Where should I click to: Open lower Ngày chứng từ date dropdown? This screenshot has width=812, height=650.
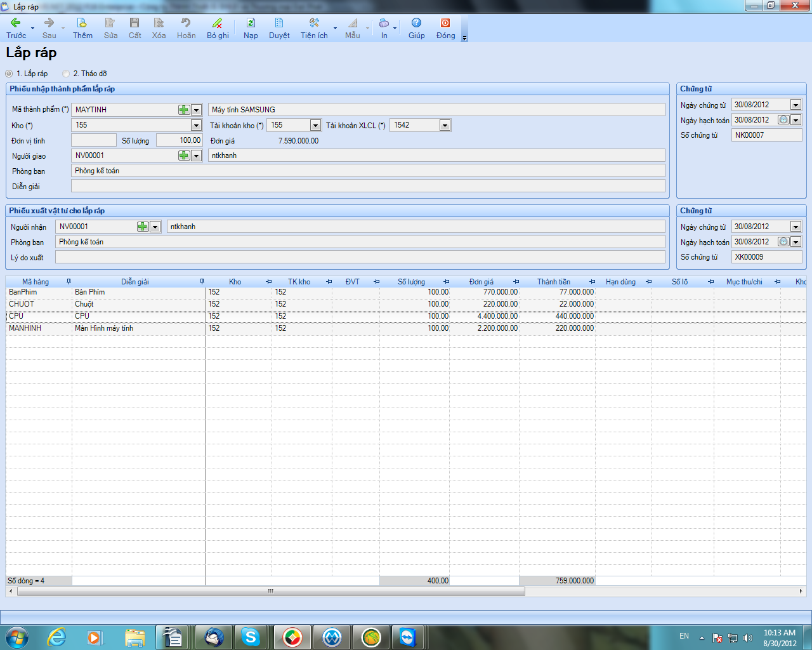click(x=796, y=227)
